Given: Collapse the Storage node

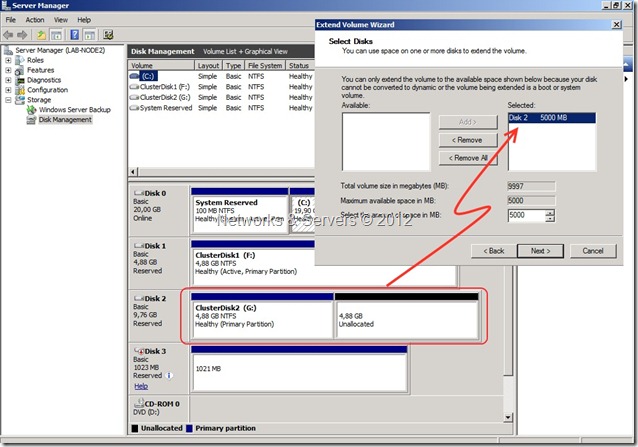Looking at the screenshot, I should coord(8,100).
